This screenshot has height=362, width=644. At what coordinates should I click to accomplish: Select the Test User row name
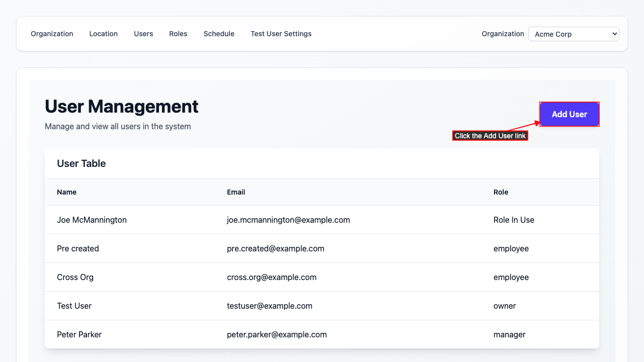[x=74, y=306]
